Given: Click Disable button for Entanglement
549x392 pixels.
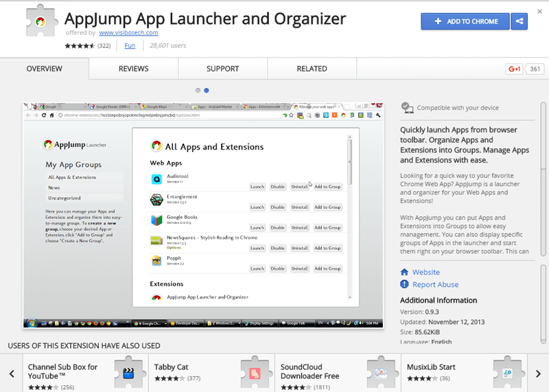Looking at the screenshot, I should (x=277, y=207).
